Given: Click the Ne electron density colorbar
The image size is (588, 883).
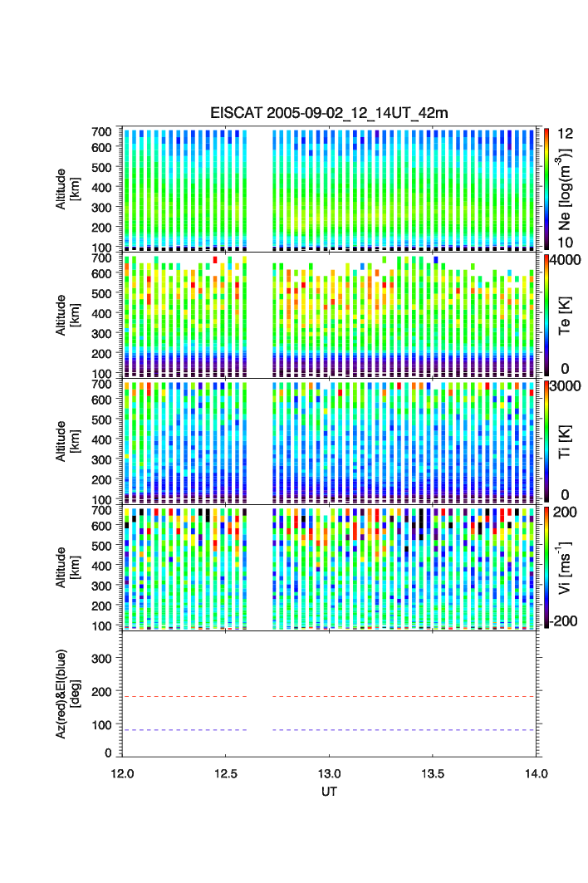Looking at the screenshot, I should [546, 189].
